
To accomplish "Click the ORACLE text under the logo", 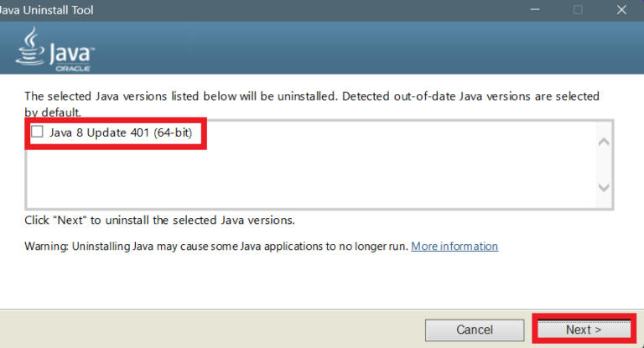I will (73, 69).
